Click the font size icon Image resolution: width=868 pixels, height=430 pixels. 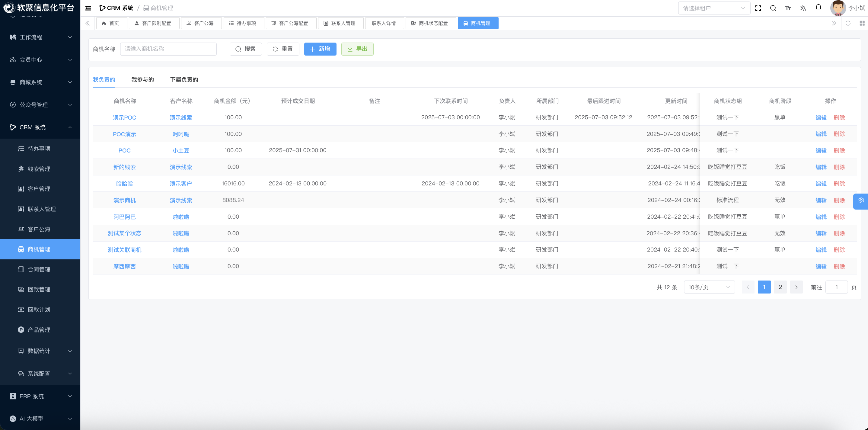788,8
